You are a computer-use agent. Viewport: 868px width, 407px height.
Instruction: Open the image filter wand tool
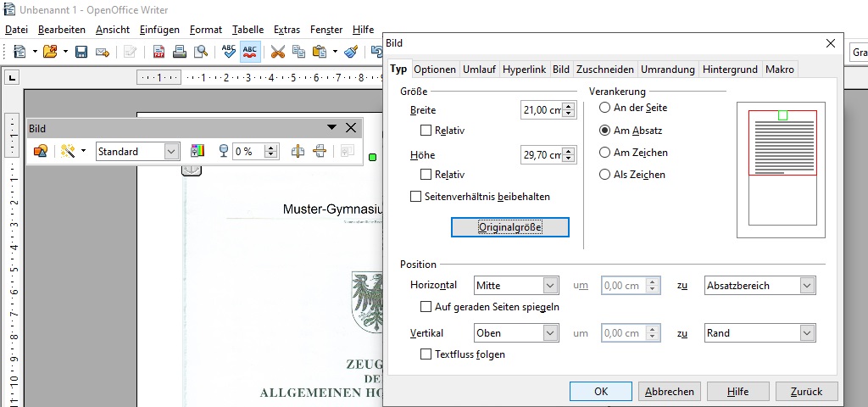[68, 151]
